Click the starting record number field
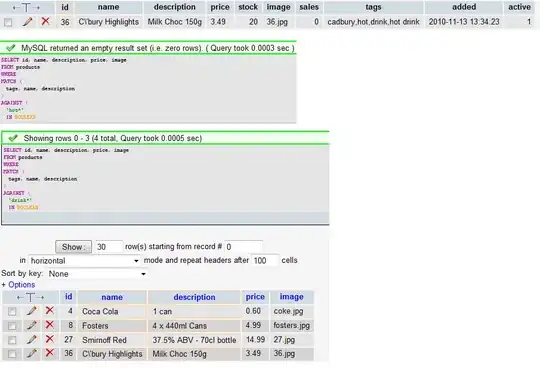This screenshot has width=540, height=368. pyautogui.click(x=243, y=247)
